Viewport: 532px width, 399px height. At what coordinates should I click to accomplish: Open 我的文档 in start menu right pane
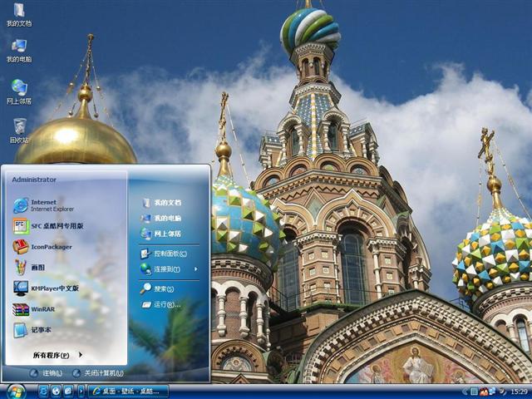tap(161, 203)
